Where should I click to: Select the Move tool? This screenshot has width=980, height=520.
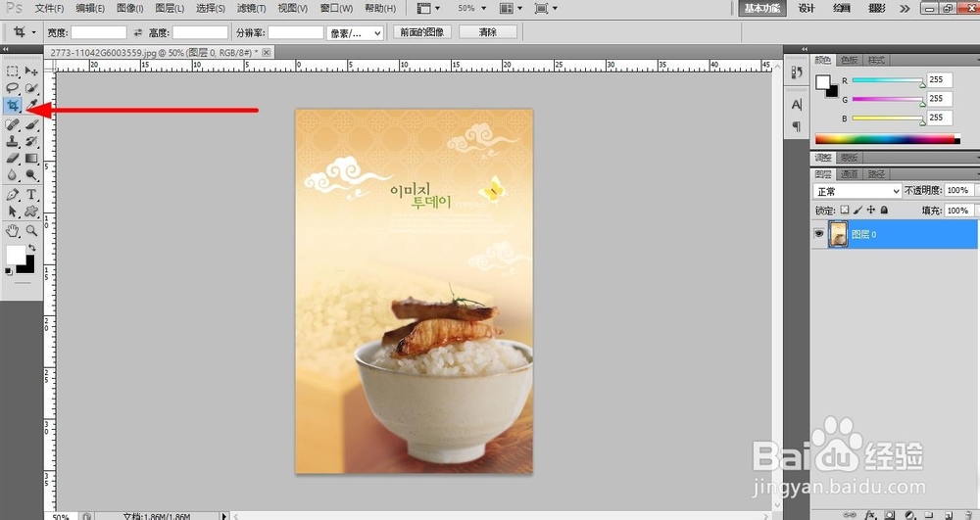point(31,71)
